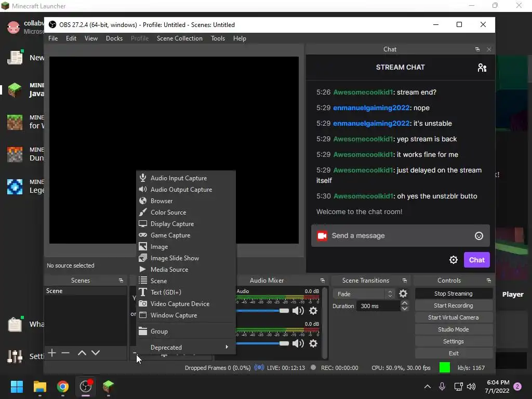
Task: Open first audio channel gear settings
Action: [313, 311]
